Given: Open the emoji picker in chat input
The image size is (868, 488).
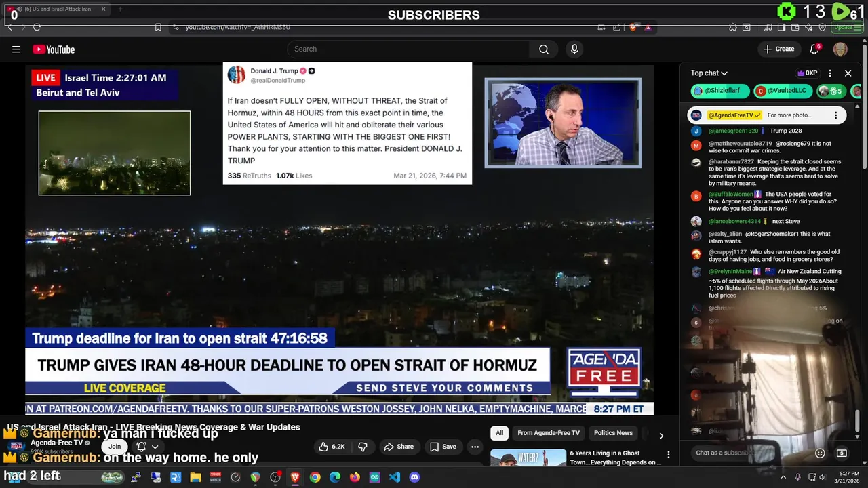Looking at the screenshot, I should pos(820,453).
